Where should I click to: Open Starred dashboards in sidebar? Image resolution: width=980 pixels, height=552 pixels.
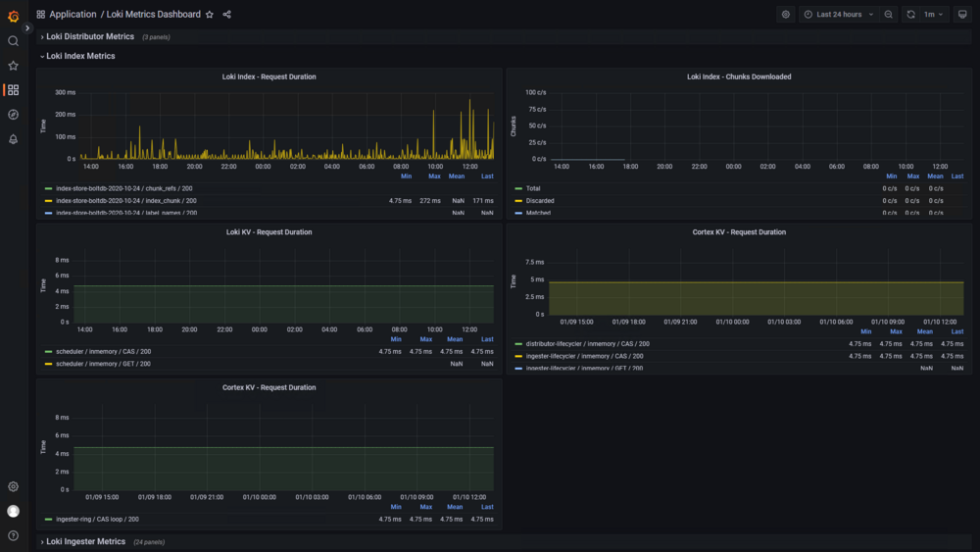point(13,66)
